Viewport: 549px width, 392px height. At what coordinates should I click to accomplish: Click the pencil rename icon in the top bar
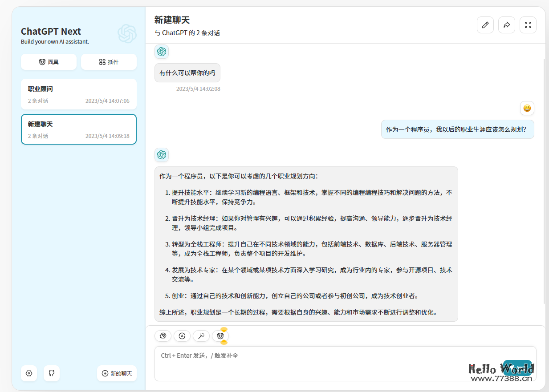click(x=485, y=25)
